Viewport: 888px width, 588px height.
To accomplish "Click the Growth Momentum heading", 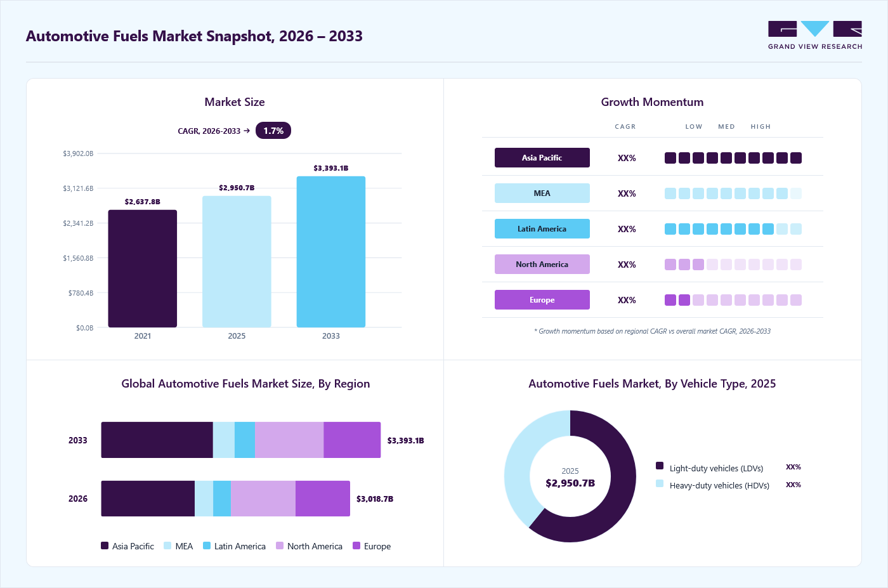I will 652,102.
